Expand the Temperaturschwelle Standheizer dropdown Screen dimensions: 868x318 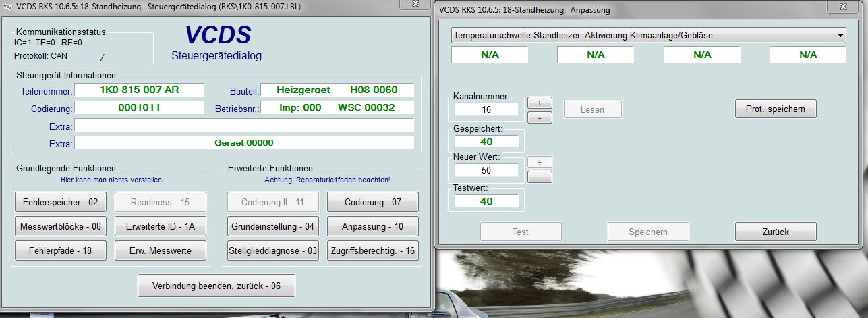[840, 35]
